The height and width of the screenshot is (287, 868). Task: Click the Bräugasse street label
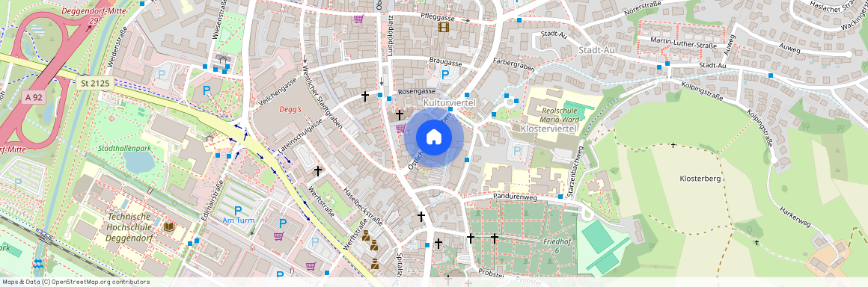[446, 63]
